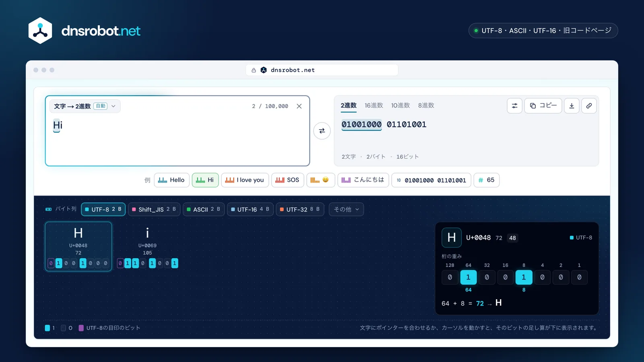Switch to the 16進数 tab
The width and height of the screenshot is (644, 362).
374,105
